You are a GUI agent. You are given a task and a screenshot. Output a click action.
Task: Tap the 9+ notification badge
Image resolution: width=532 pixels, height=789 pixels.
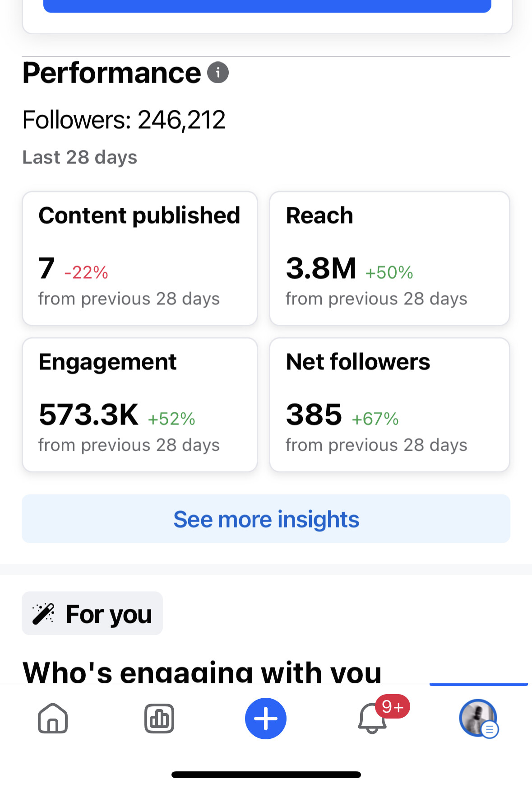pos(393,706)
